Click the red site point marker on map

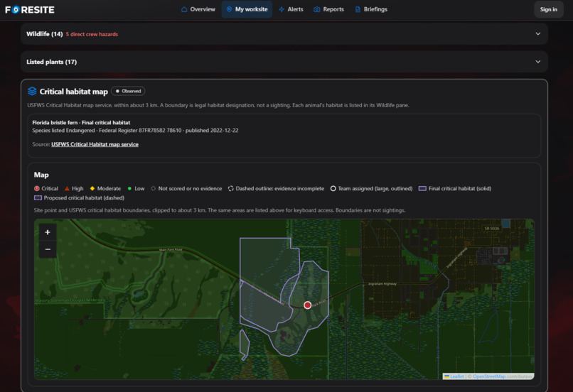point(307,305)
